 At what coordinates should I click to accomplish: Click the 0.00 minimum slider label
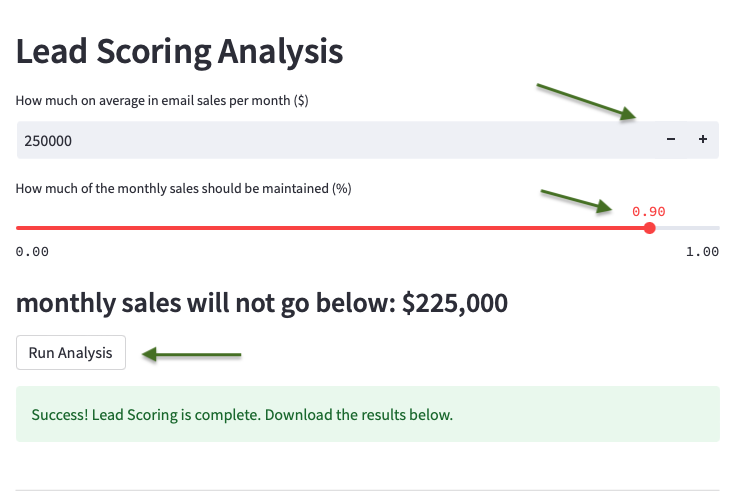click(x=32, y=252)
